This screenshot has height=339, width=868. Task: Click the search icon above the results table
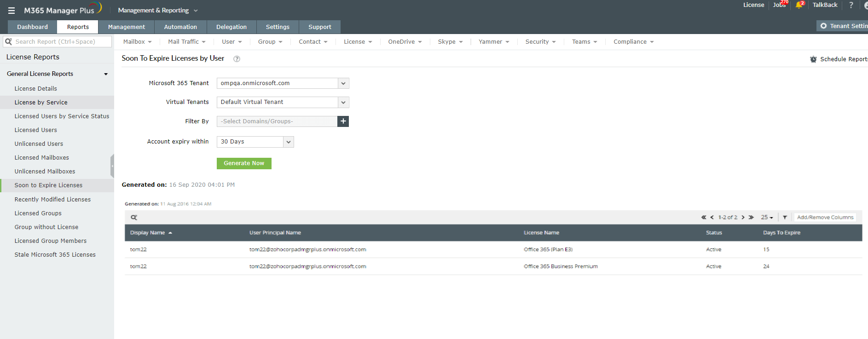point(134,218)
